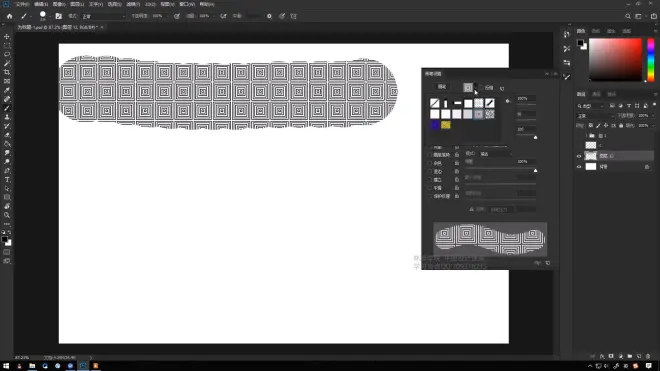Screen dimensions: 660x371
Task: Open the blending mode dropdown in the options bar
Action: click(103, 16)
